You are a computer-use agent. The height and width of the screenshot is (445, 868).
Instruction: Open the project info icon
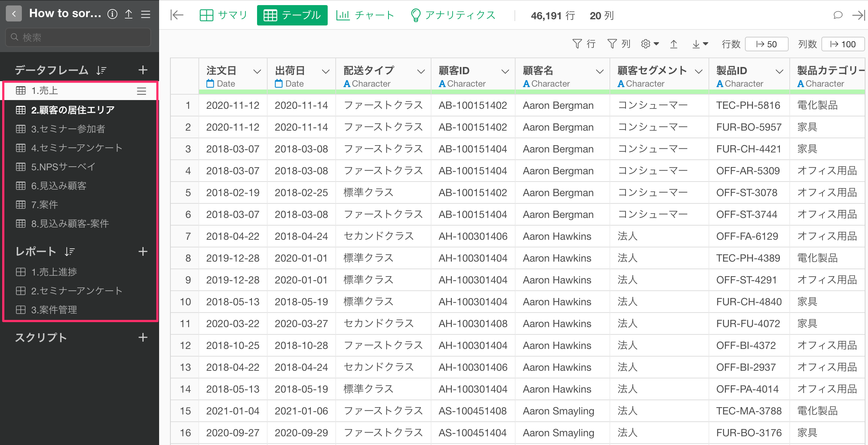[x=113, y=14]
